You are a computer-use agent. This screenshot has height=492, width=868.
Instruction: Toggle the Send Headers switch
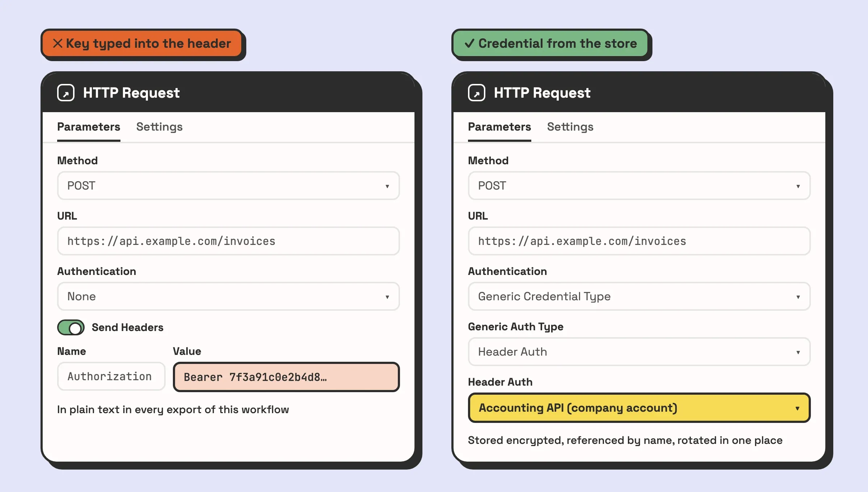[x=71, y=327]
